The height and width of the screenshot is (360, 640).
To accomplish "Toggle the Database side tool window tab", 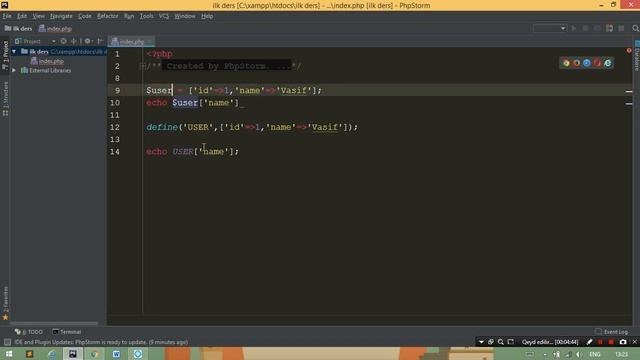I will point(636,56).
